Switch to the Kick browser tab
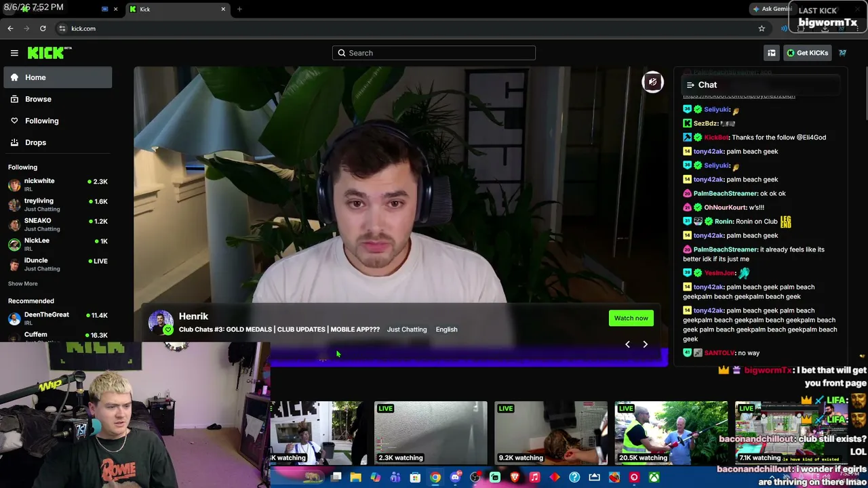Viewport: 868px width, 488px height. click(x=178, y=9)
